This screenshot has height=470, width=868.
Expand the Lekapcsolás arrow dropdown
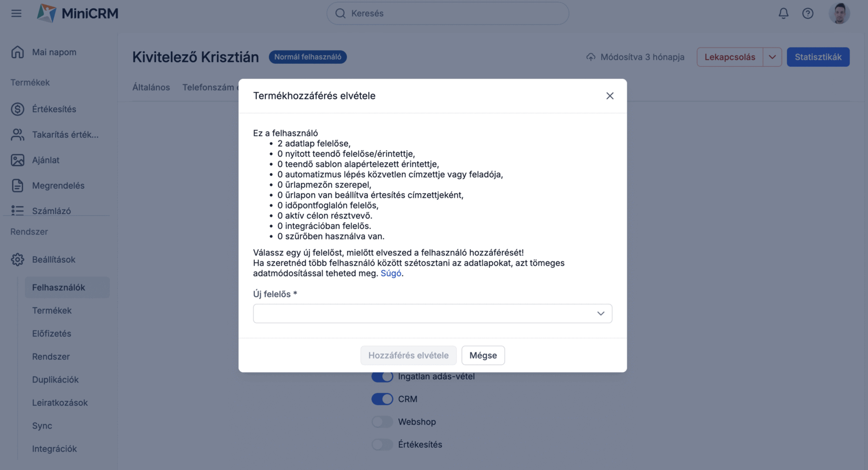pyautogui.click(x=772, y=57)
